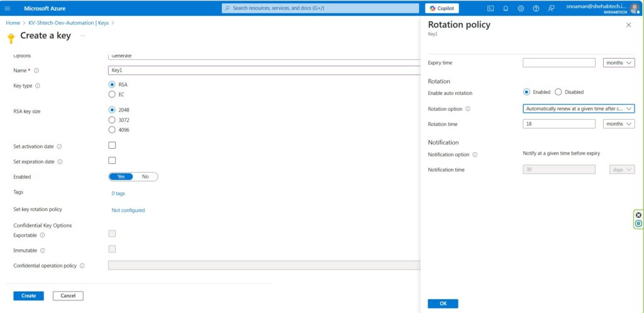Close the Rotation policy panel
Image resolution: width=644 pixels, height=313 pixels.
[628, 25]
